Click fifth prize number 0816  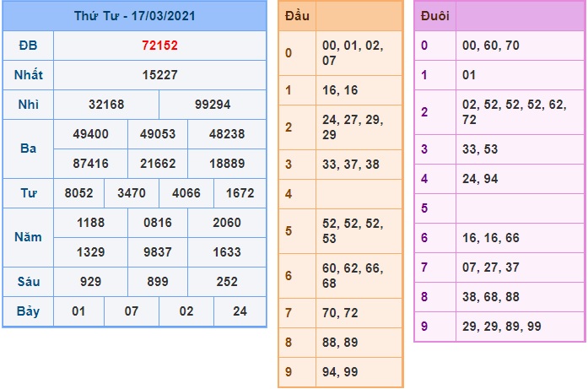pos(158,223)
